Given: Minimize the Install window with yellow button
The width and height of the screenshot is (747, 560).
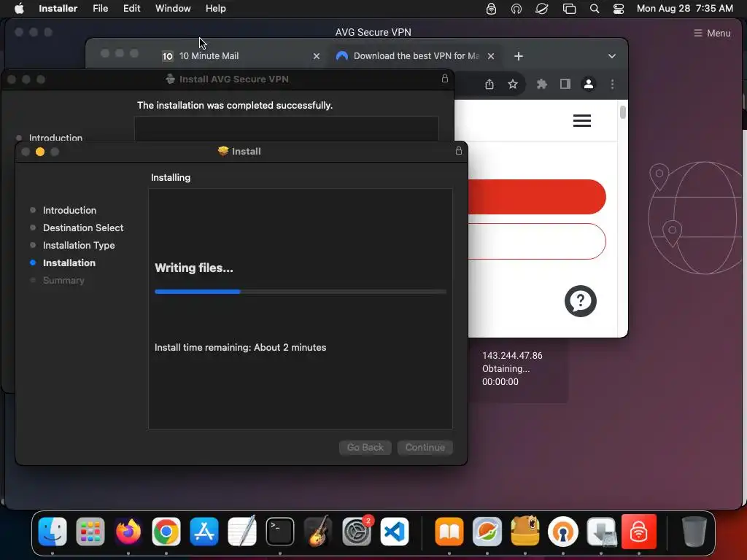Looking at the screenshot, I should (x=40, y=152).
